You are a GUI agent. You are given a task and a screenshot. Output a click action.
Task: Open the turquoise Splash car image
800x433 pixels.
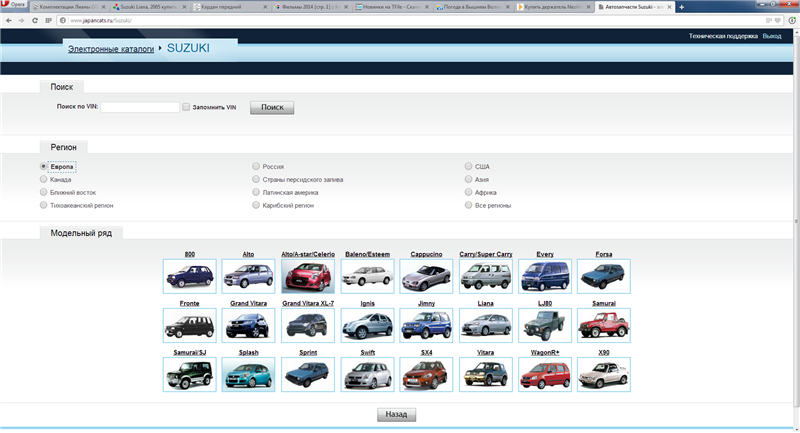tap(248, 374)
